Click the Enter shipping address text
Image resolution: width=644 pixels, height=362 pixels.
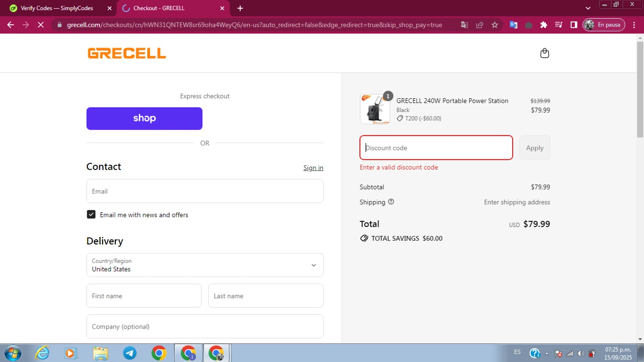[x=517, y=202]
